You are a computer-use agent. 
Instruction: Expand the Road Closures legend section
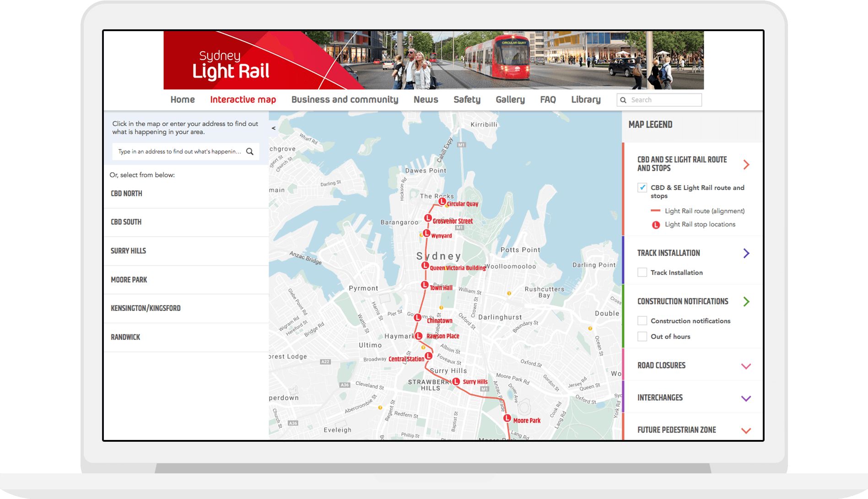(746, 366)
